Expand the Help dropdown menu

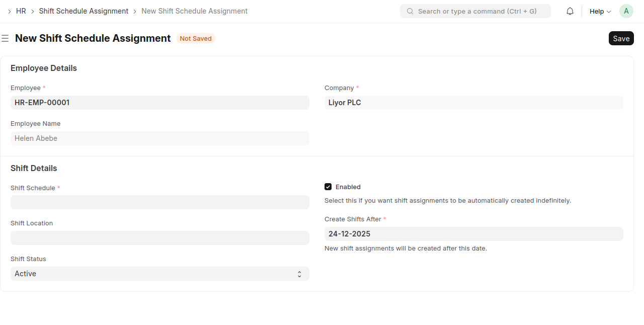[x=600, y=11]
